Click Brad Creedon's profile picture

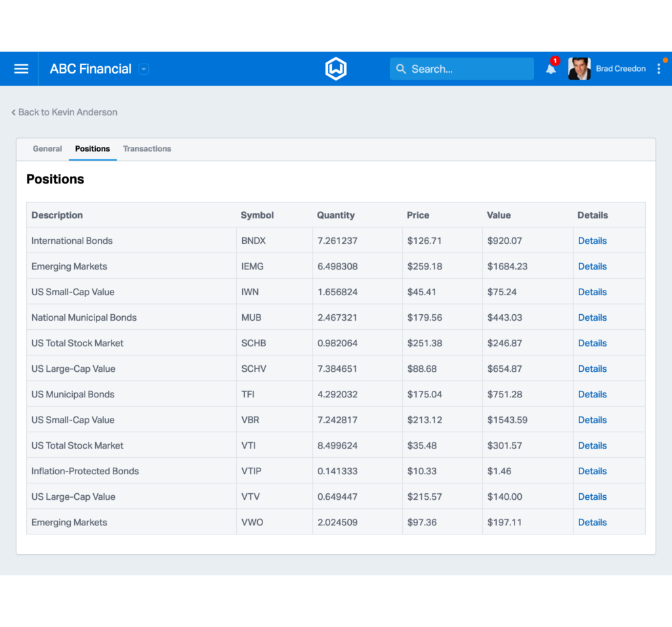click(x=579, y=68)
